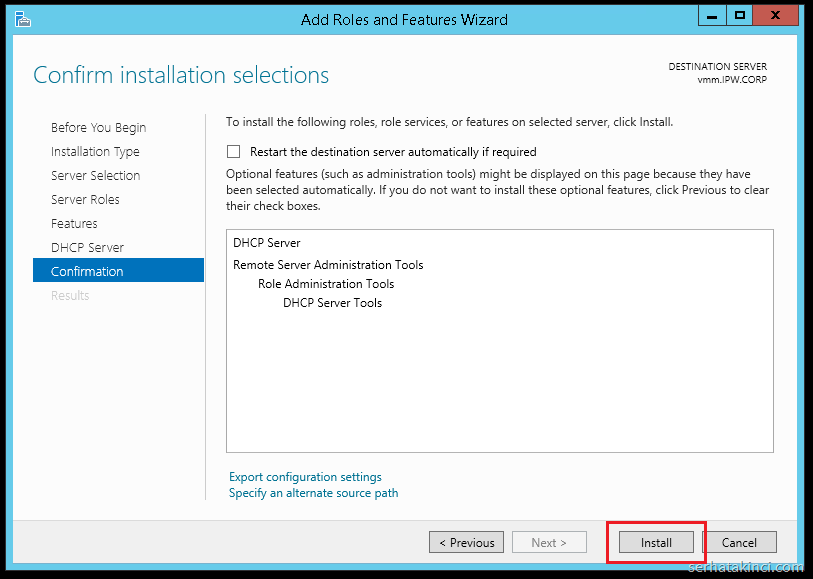The image size is (813, 579).
Task: Open the Features step
Action: point(74,224)
